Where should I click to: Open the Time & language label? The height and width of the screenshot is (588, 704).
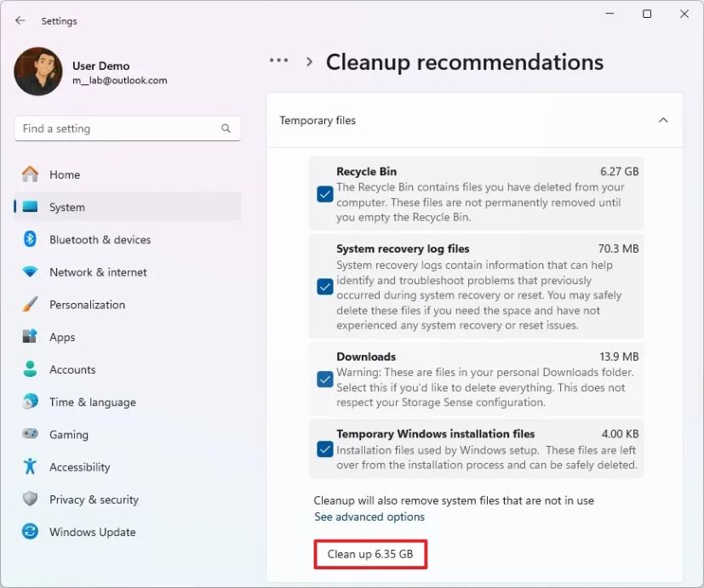coord(93,402)
